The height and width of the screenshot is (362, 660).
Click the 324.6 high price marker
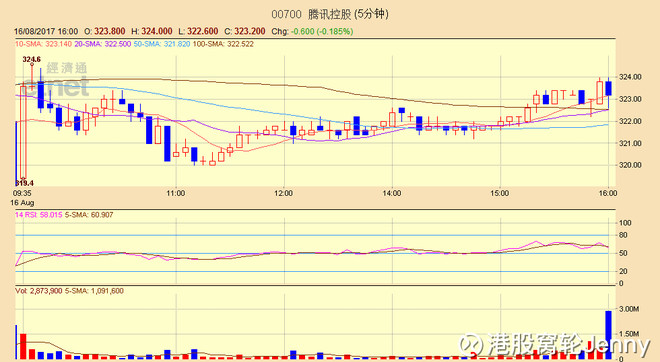(x=32, y=59)
